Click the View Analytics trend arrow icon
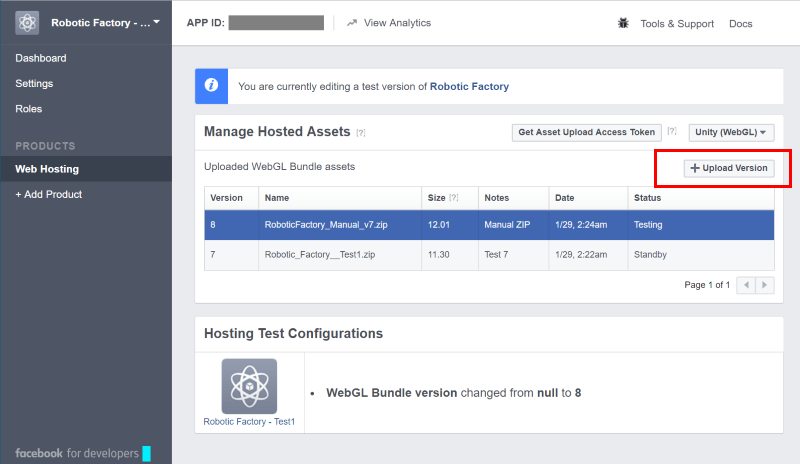The height and width of the screenshot is (464, 800). 351,23
